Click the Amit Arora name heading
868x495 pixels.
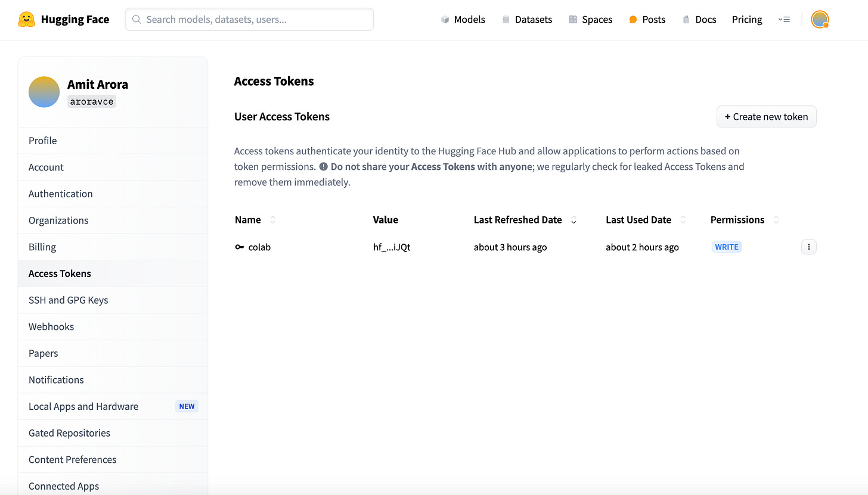(98, 85)
